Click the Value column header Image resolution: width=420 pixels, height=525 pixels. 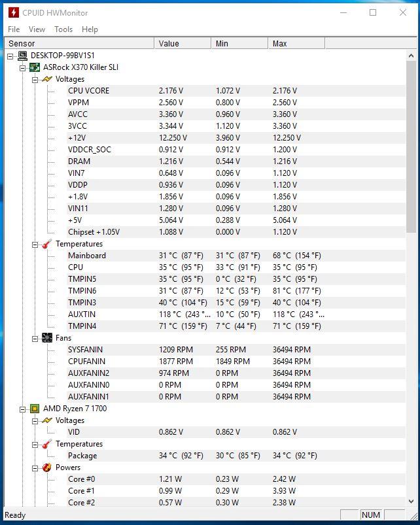183,44
